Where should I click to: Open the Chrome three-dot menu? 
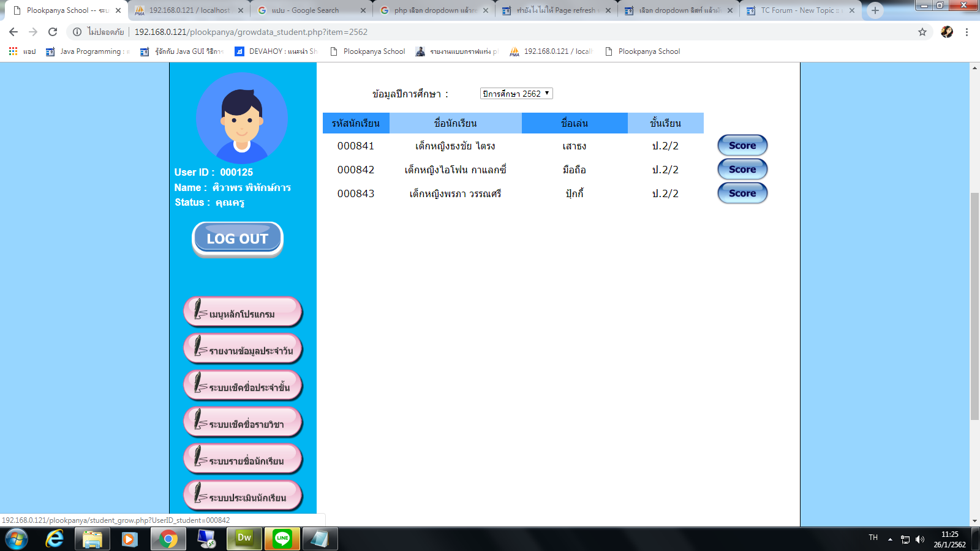coord(967,32)
